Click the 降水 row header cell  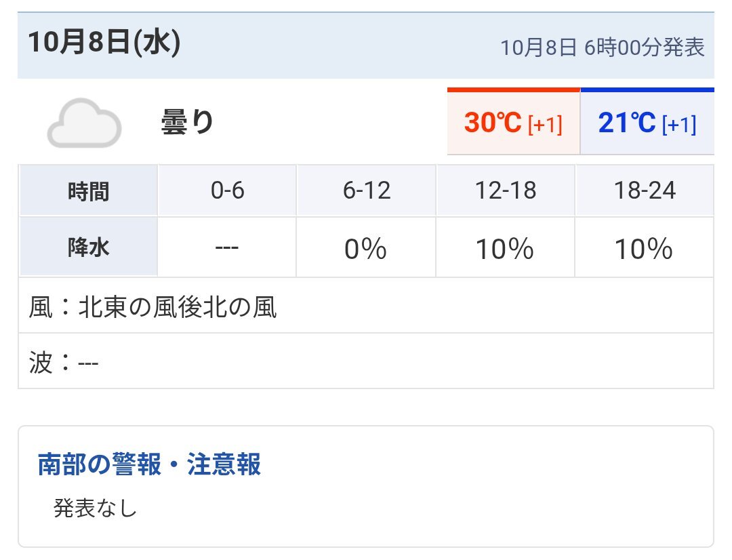[89, 248]
